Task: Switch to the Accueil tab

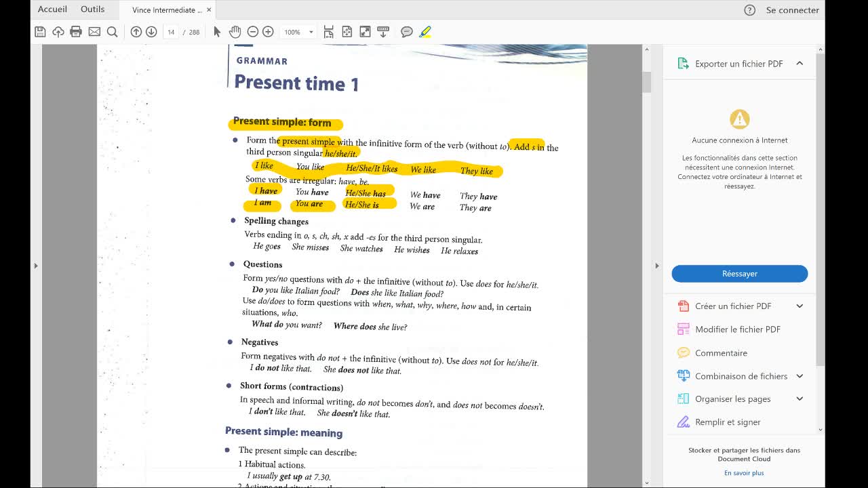Action: point(52,9)
